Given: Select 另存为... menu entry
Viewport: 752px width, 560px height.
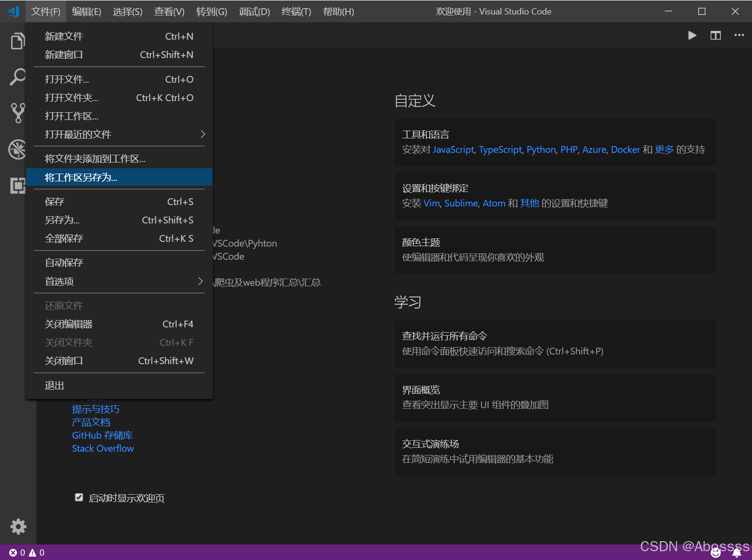Looking at the screenshot, I should 119,220.
